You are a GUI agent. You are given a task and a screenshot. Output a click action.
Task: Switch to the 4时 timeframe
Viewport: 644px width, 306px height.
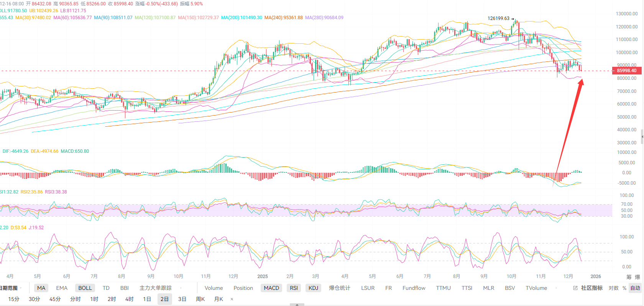[x=130, y=299]
